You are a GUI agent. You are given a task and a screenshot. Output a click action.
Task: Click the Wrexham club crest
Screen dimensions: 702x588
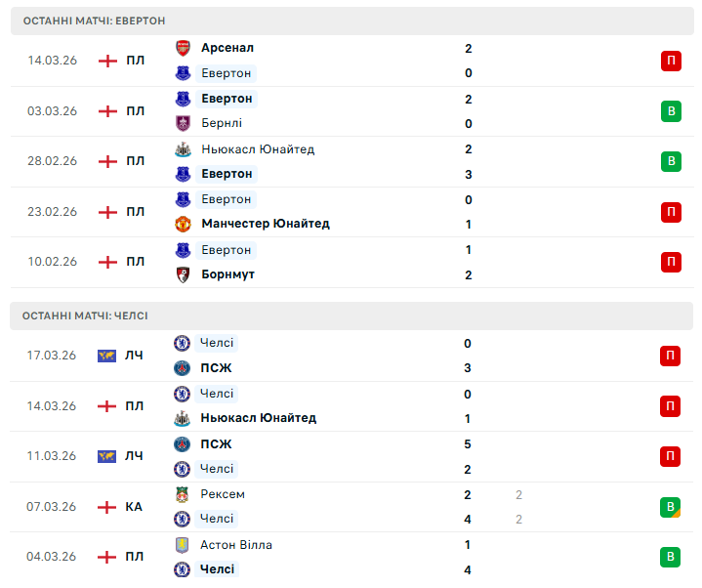pyautogui.click(x=182, y=494)
